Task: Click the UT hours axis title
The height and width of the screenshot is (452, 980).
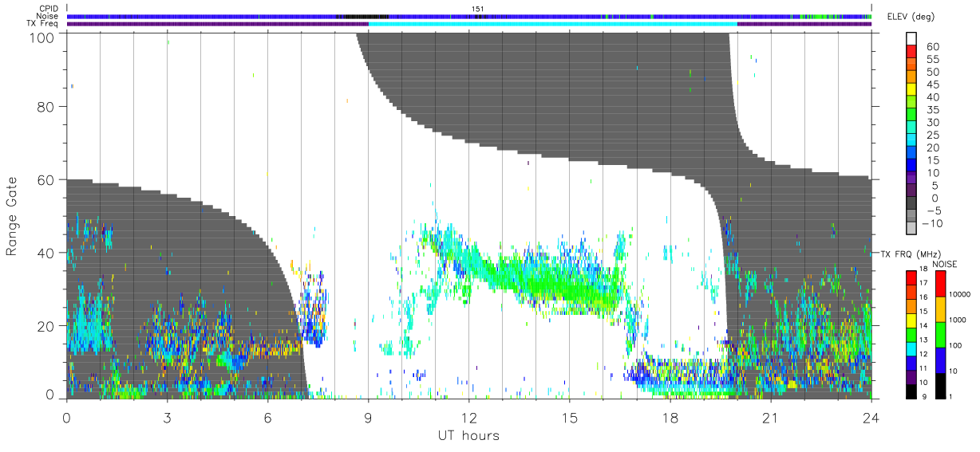Action: (468, 436)
